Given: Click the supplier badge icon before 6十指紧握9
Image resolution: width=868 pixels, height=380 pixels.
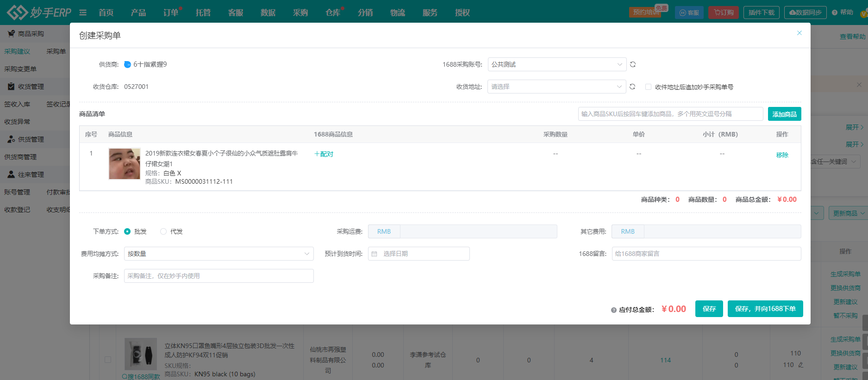Looking at the screenshot, I should tap(128, 64).
